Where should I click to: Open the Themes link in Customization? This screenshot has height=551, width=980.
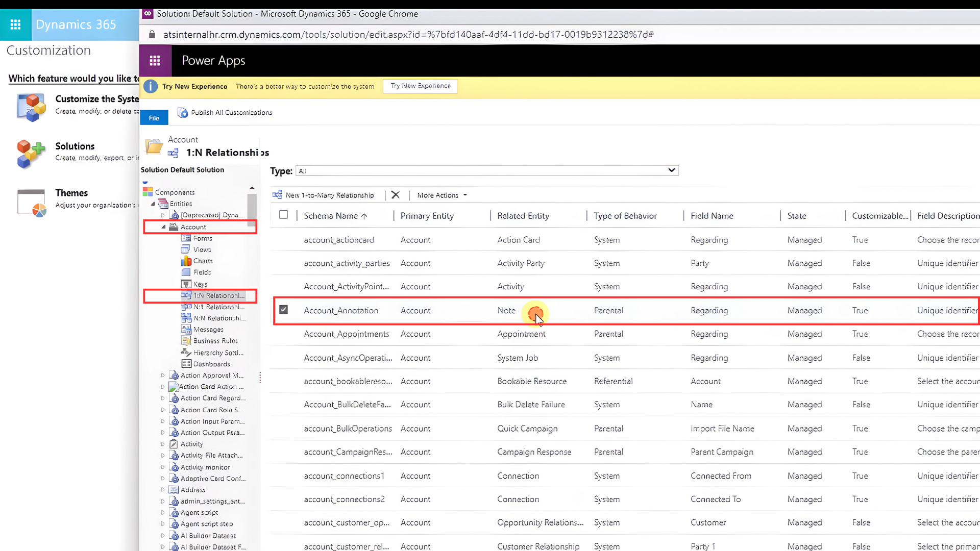[x=71, y=193]
